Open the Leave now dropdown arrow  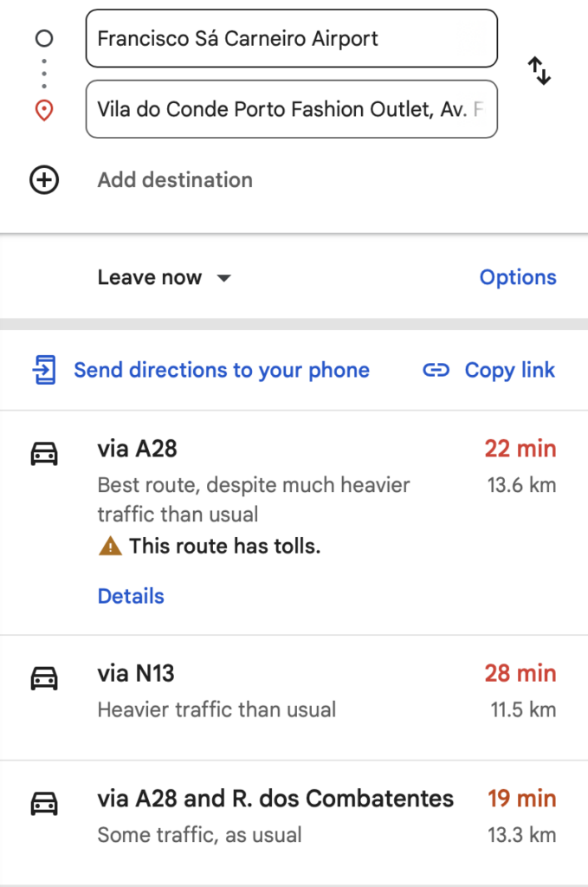(224, 278)
